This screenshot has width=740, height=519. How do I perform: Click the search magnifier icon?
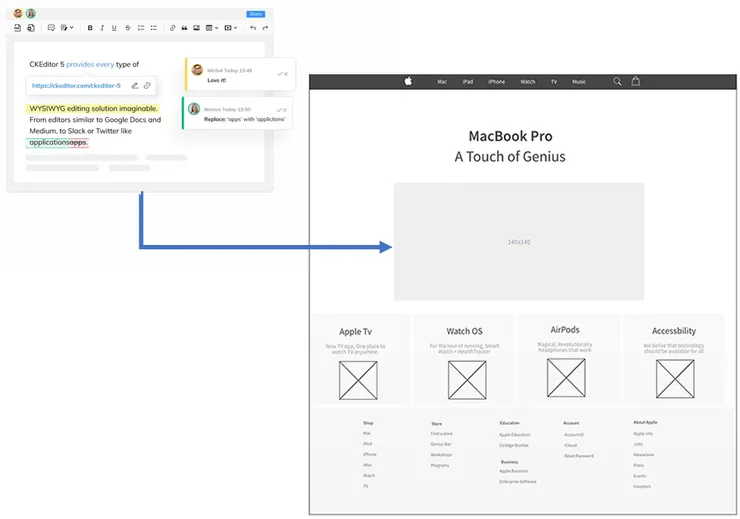coord(617,81)
